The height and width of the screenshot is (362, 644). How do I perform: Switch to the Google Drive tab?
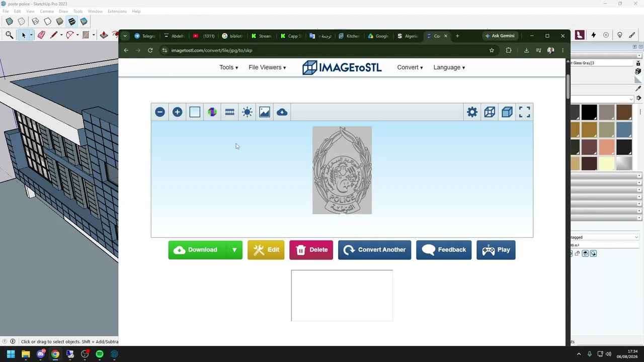point(378,36)
